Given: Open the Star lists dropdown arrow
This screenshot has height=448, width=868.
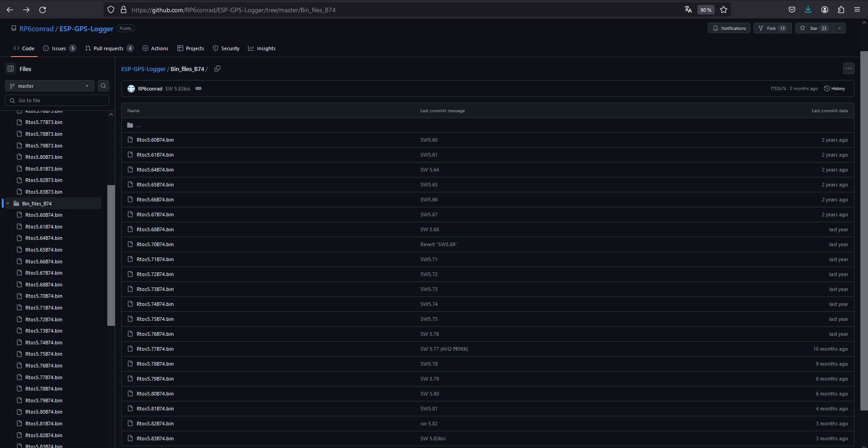Looking at the screenshot, I should 839,28.
